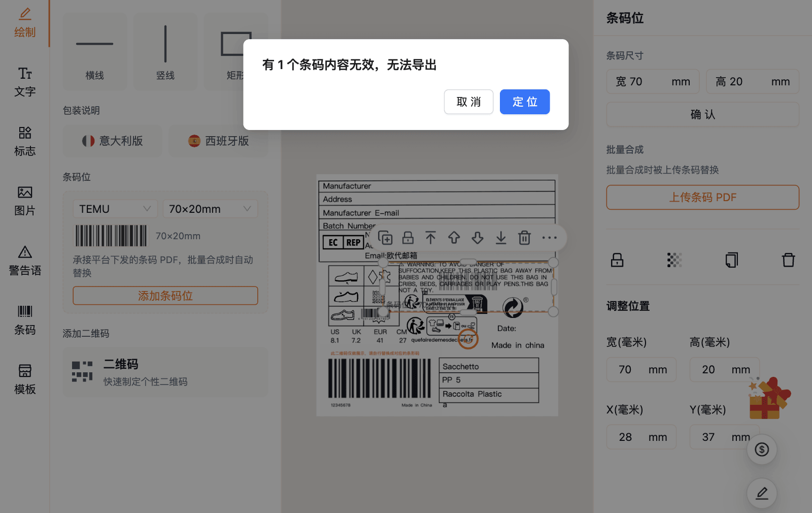Open the 文字 sidebar tab
The width and height of the screenshot is (812, 513).
[25, 82]
